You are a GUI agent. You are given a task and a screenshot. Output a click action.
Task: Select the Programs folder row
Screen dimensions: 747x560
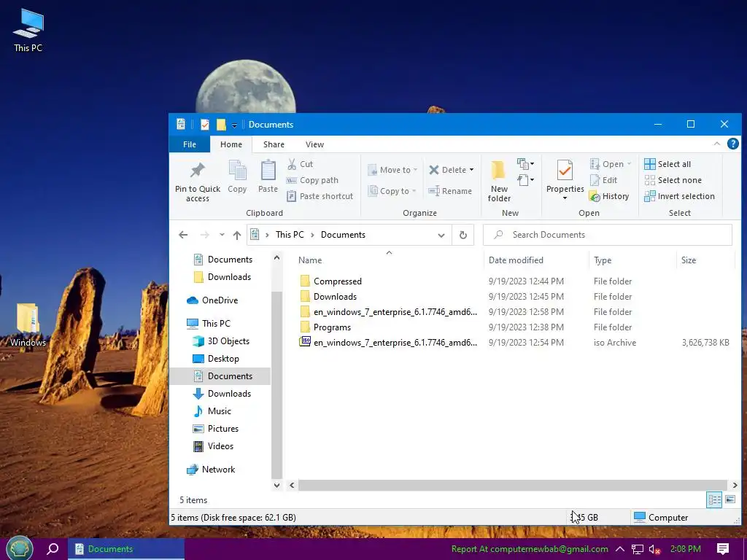[514, 327]
